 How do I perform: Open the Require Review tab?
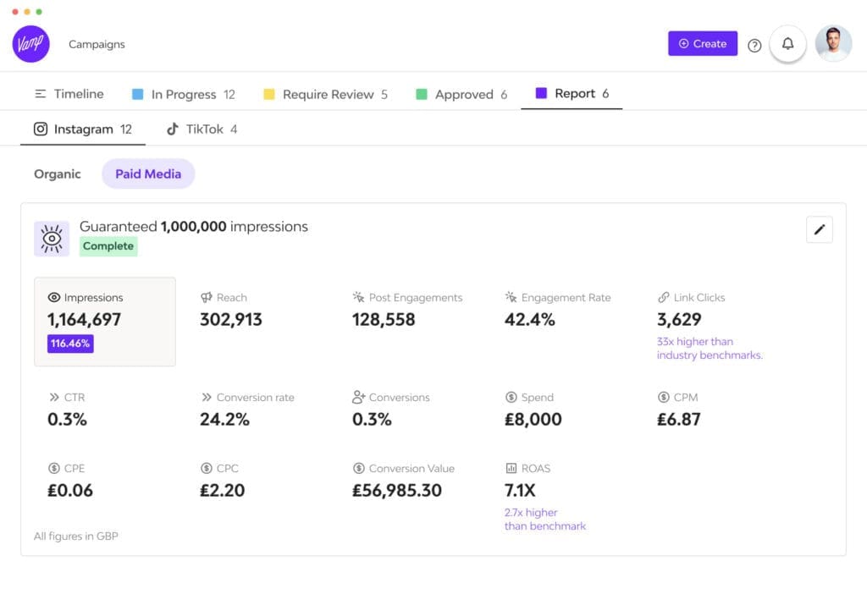point(326,94)
